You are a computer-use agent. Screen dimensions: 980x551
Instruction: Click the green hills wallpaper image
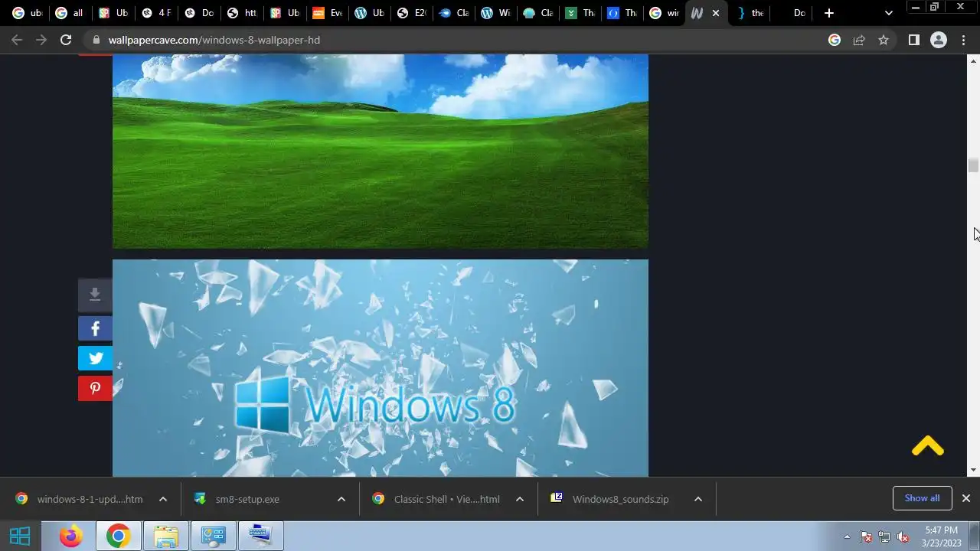pyautogui.click(x=381, y=152)
